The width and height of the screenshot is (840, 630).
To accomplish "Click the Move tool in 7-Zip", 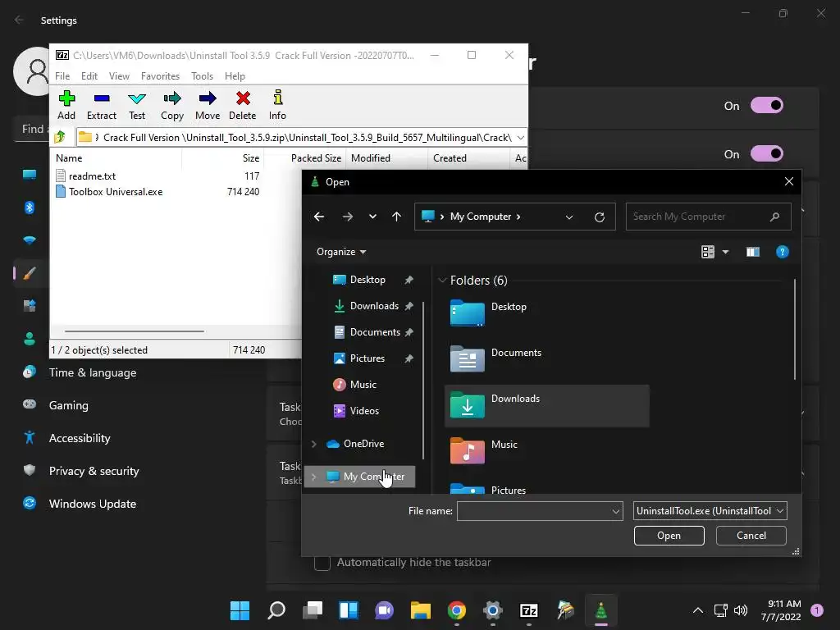I will (x=208, y=106).
